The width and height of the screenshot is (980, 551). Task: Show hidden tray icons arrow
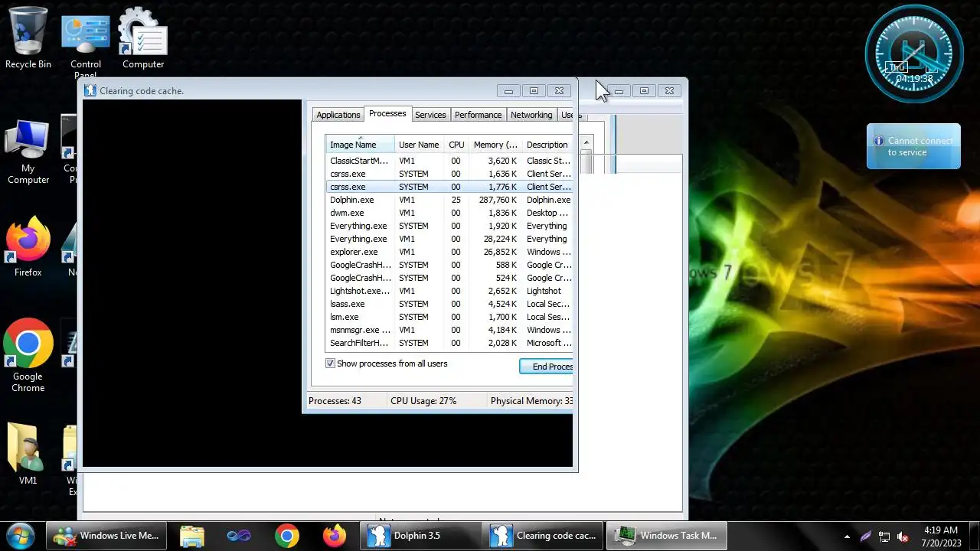point(847,536)
